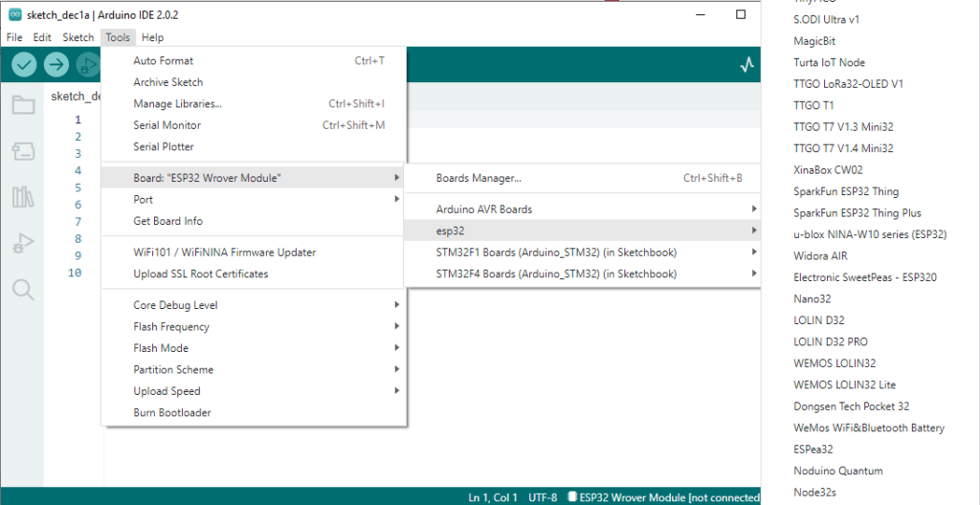Image resolution: width=980 pixels, height=505 pixels.
Task: Expand Arduino AVR Boards submenu
Action: click(583, 209)
